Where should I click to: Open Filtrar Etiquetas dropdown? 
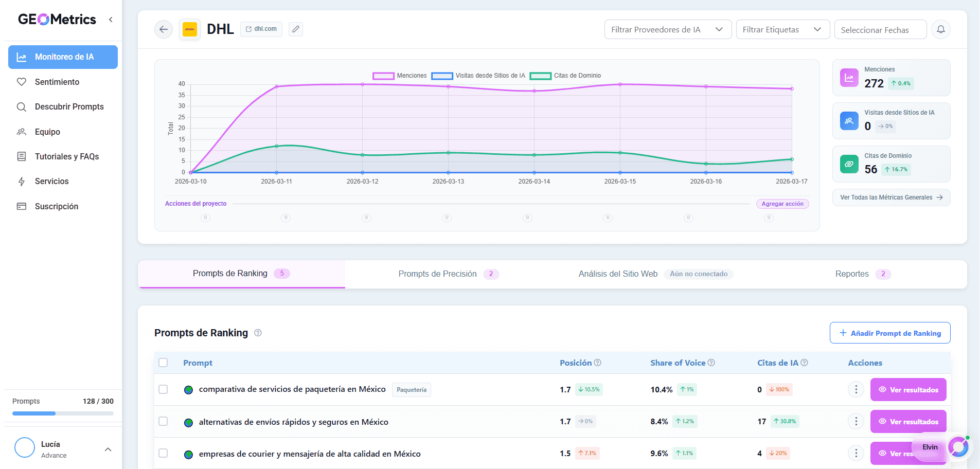point(782,29)
